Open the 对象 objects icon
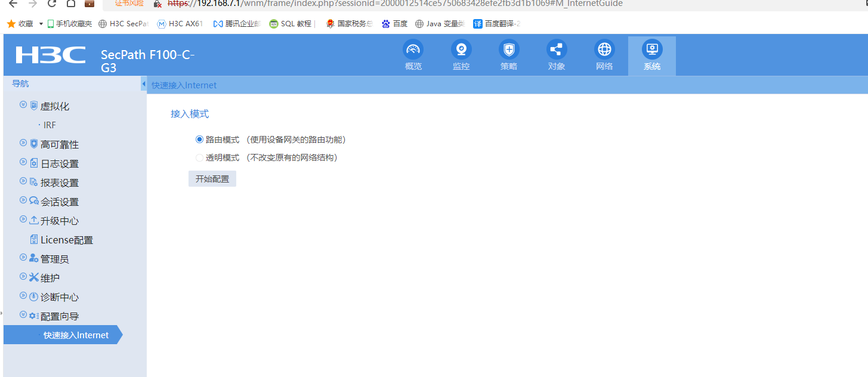The width and height of the screenshot is (868, 377). point(556,49)
